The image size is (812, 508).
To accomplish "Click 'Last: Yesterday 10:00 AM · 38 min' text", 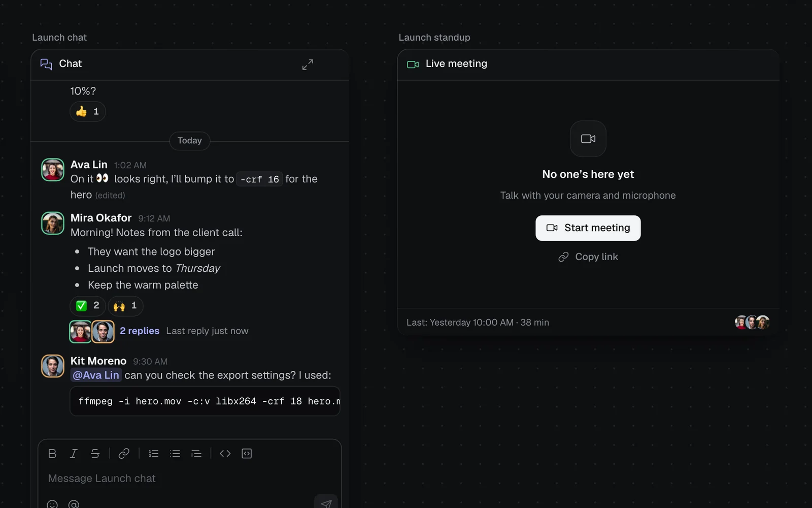I will pyautogui.click(x=478, y=323).
